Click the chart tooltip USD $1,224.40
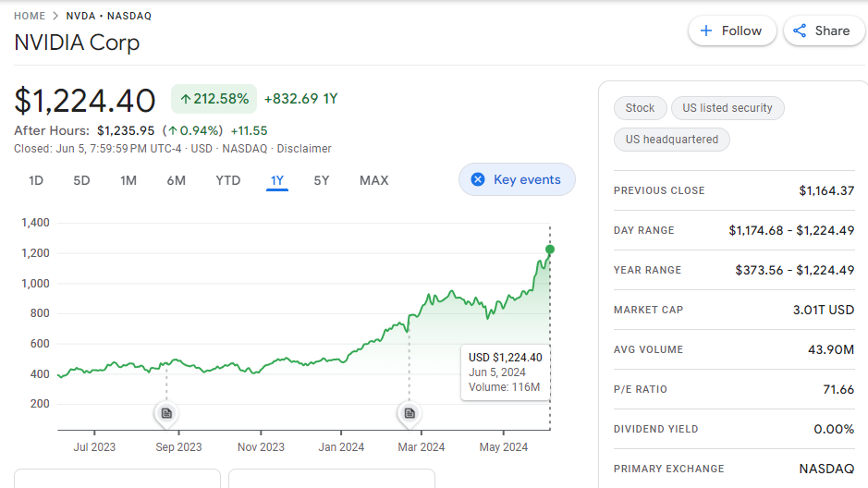This screenshot has height=488, width=868. click(x=506, y=358)
